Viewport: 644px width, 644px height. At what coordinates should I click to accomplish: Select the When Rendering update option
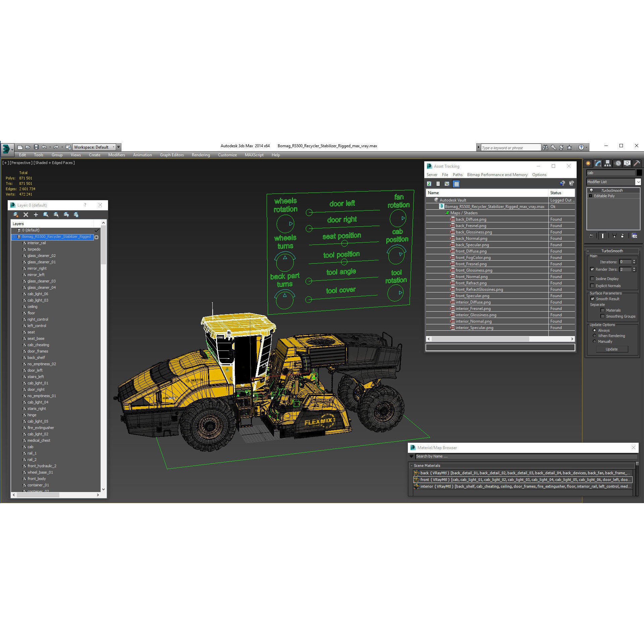594,336
